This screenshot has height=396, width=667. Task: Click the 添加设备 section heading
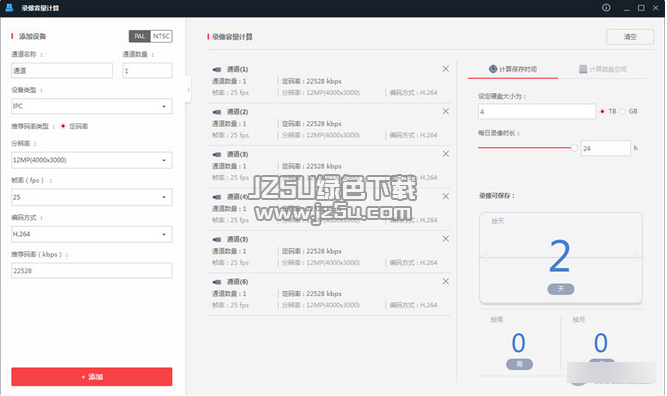32,37
